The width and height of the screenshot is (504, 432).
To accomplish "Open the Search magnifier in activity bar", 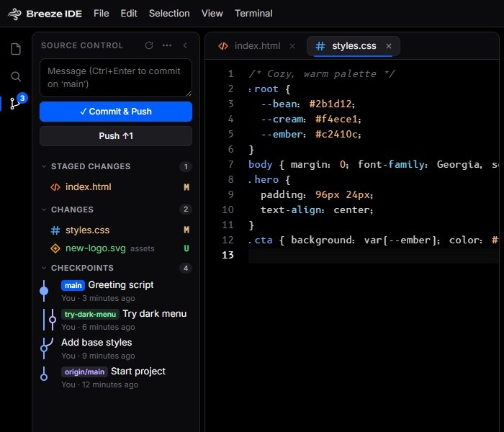I will 16,76.
